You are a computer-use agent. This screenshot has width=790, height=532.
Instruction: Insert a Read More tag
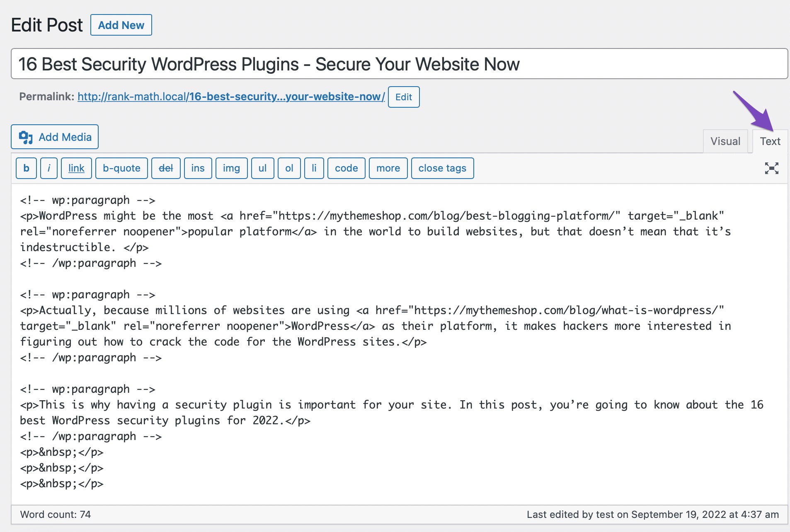click(388, 168)
